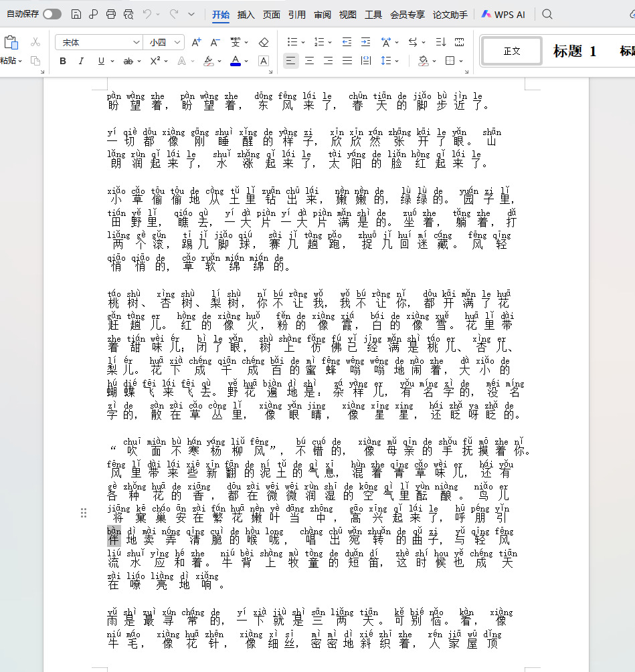
Task: Click the search magnifier icon
Action: click(547, 14)
